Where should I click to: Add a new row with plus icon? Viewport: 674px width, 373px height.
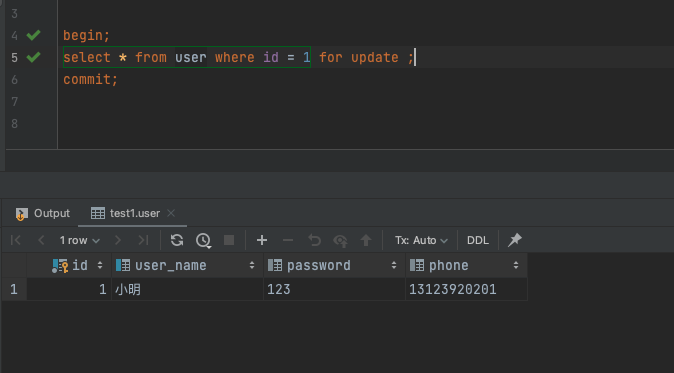(x=262, y=240)
